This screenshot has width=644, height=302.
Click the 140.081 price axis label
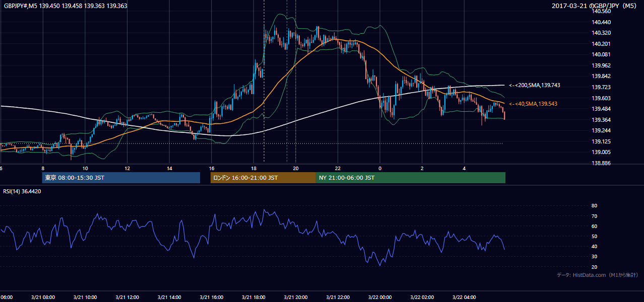point(602,54)
